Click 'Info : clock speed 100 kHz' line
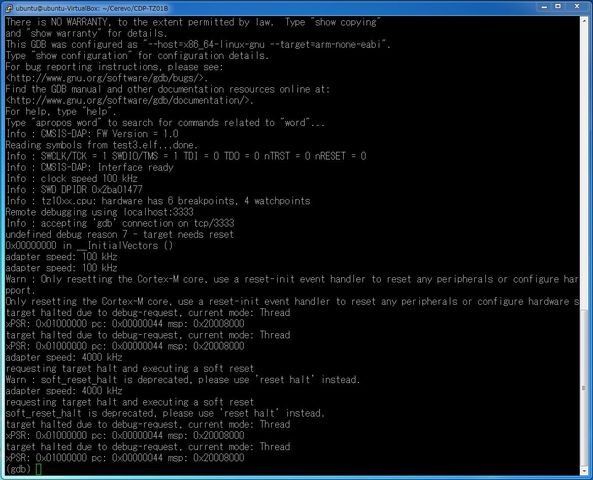The width and height of the screenshot is (593, 480). [x=71, y=178]
